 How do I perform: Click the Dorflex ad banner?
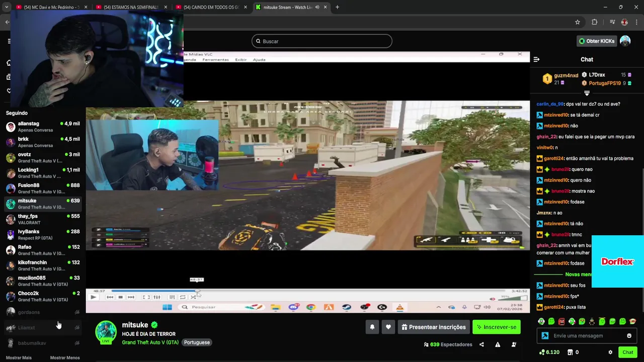(618, 261)
